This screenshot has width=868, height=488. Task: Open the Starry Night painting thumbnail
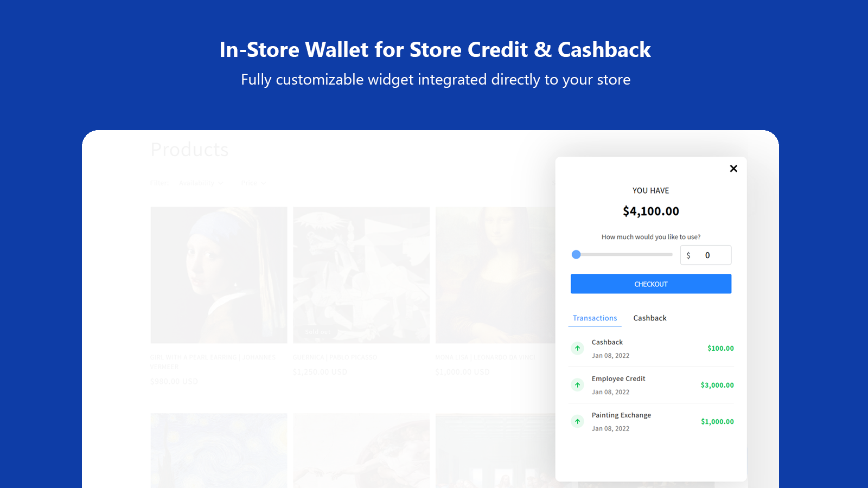tap(219, 451)
